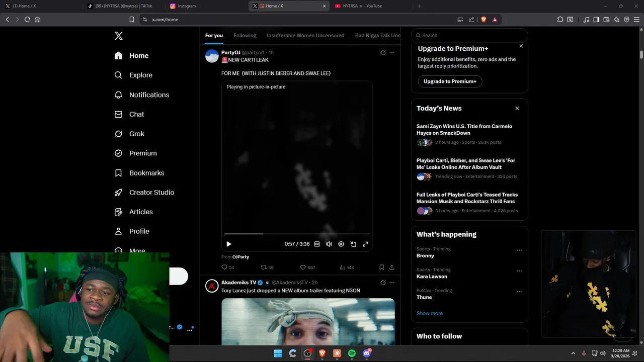Click Show more under What's happening

coord(430,313)
